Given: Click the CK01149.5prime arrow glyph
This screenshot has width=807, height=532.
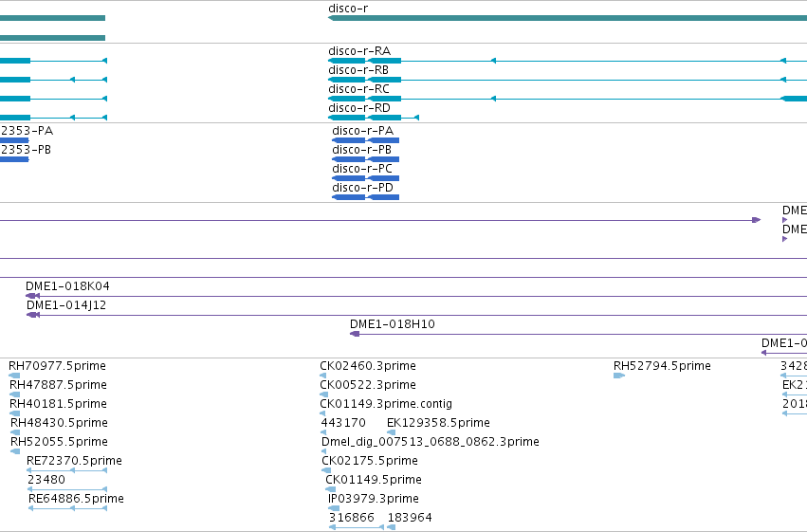Looking at the screenshot, I should coord(330,490).
